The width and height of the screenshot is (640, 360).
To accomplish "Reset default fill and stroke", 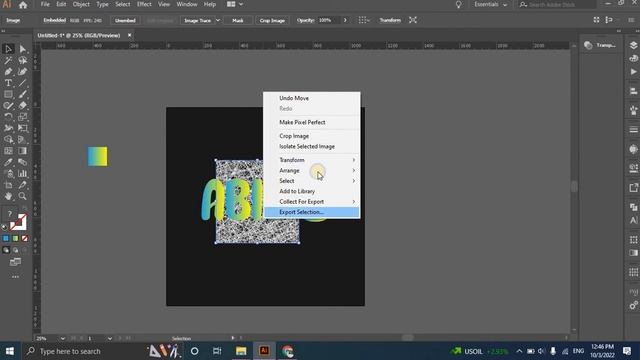I will [x=4, y=227].
